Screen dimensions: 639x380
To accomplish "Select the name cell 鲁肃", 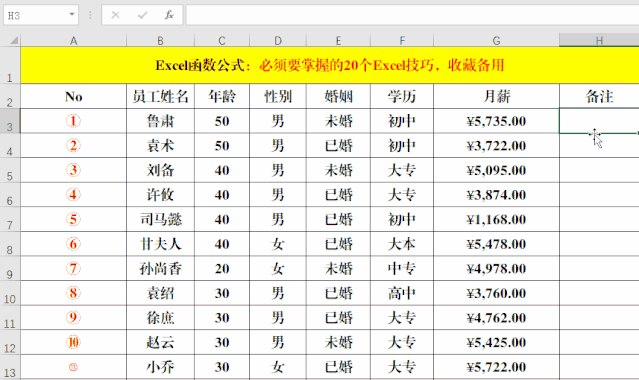I will 161,121.
